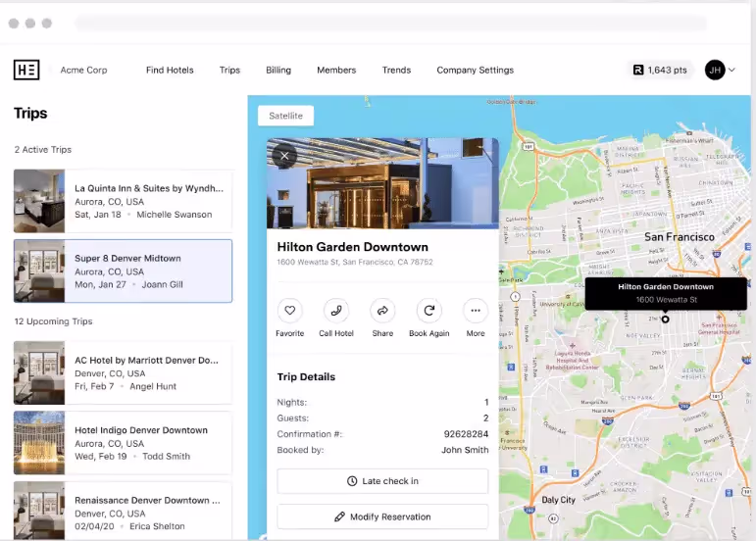Click the 12 Upcoming Trips heading
The width and height of the screenshot is (756, 541).
[x=54, y=321]
